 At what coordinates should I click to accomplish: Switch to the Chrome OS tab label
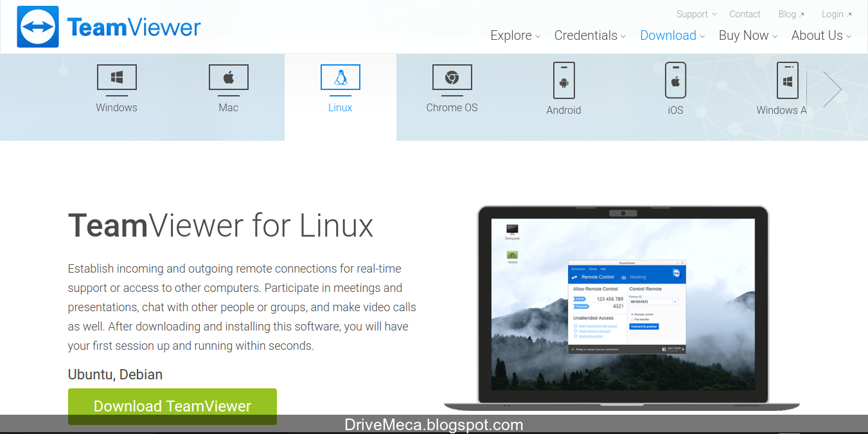(452, 107)
